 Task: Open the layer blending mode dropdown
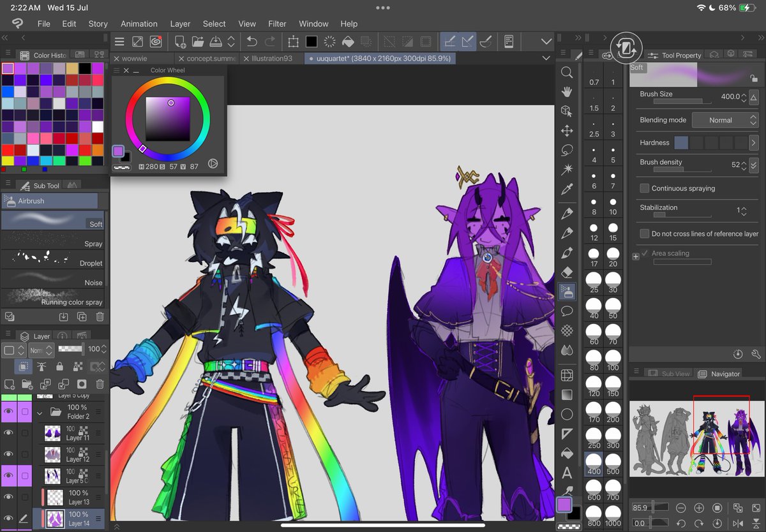[x=41, y=350]
